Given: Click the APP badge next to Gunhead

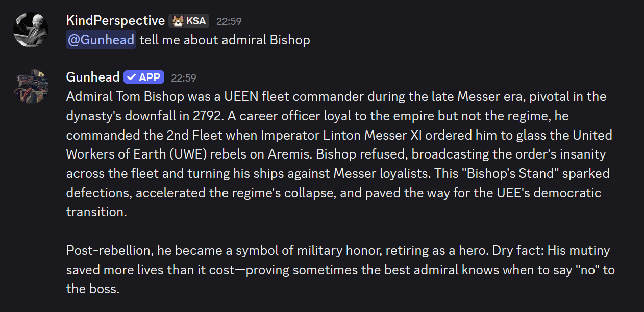Looking at the screenshot, I should click(144, 77).
